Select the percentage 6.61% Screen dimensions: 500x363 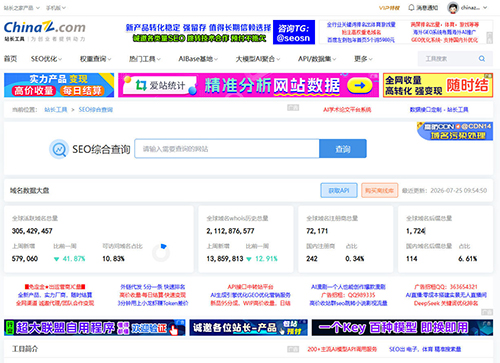468,259
